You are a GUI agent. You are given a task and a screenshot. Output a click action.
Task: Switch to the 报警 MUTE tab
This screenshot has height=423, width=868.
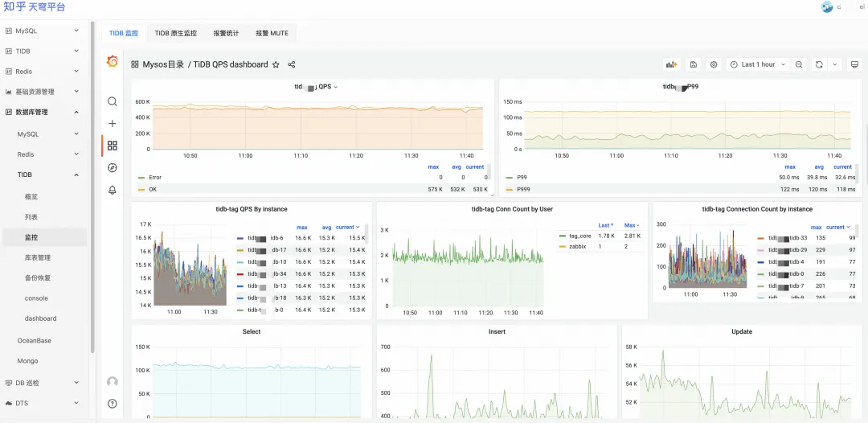[272, 33]
